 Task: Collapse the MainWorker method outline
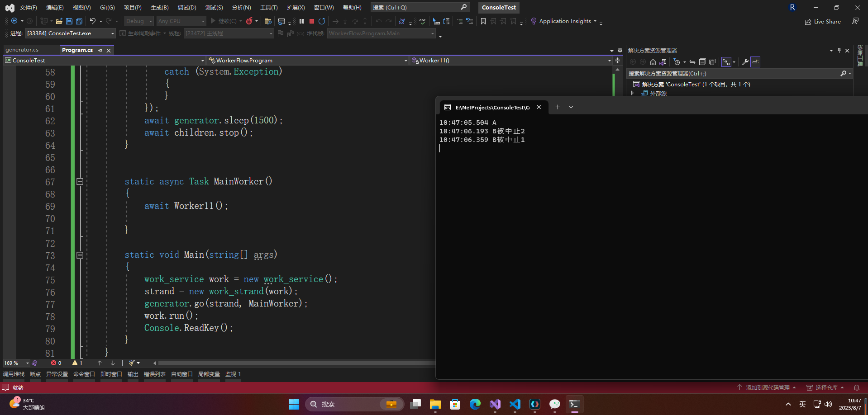point(80,182)
